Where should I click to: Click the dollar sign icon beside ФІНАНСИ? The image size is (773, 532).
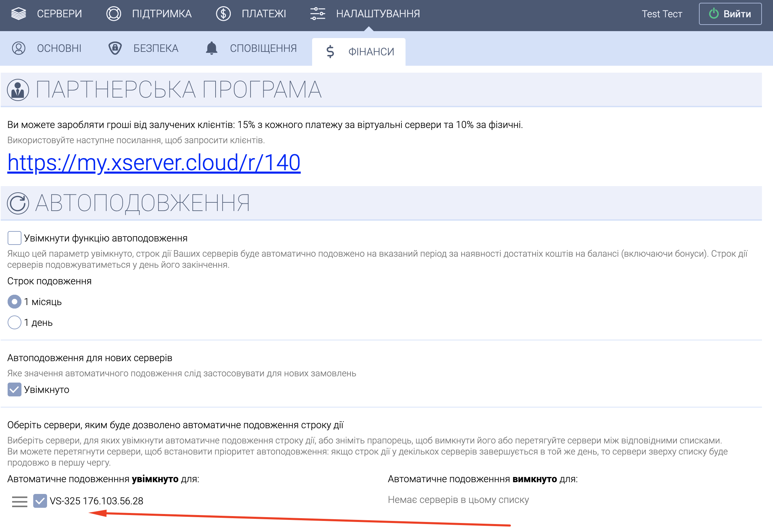[x=330, y=52]
